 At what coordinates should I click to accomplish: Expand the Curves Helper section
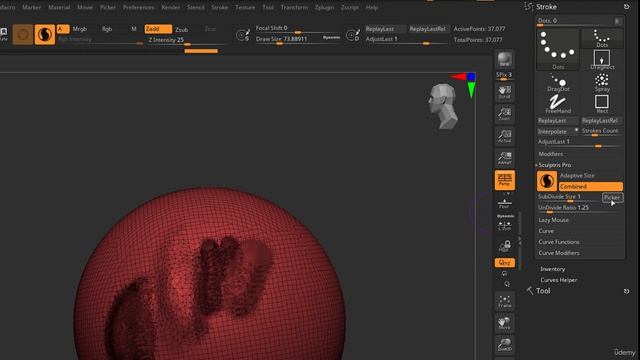(559, 280)
